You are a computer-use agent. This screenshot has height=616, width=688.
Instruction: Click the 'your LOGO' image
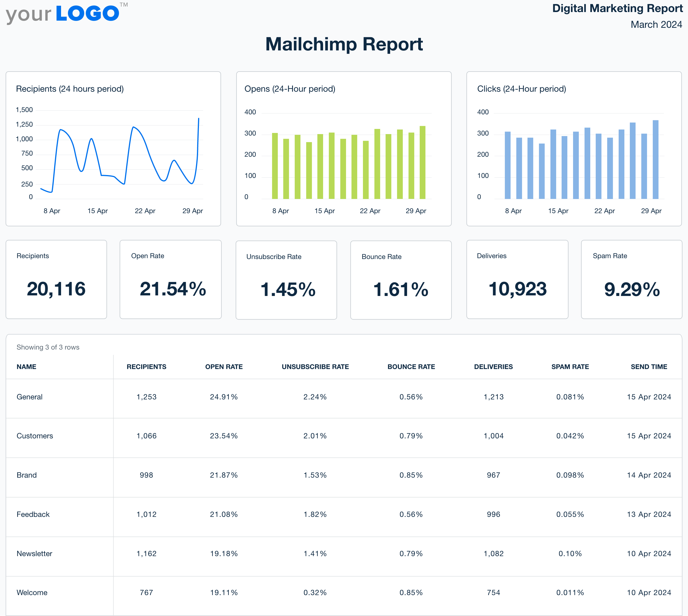tap(64, 14)
